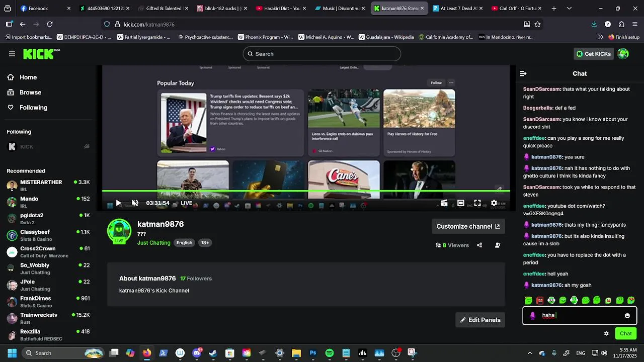Focus the Kick search box
The height and width of the screenshot is (362, 644).
(x=322, y=54)
